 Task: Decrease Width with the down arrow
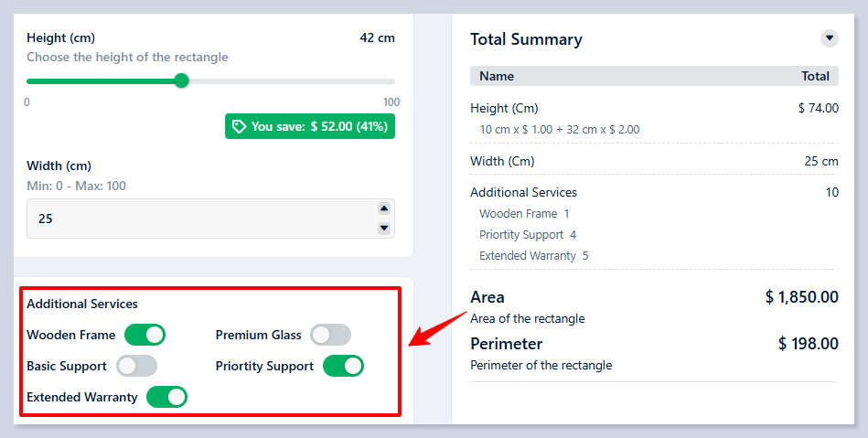384,228
